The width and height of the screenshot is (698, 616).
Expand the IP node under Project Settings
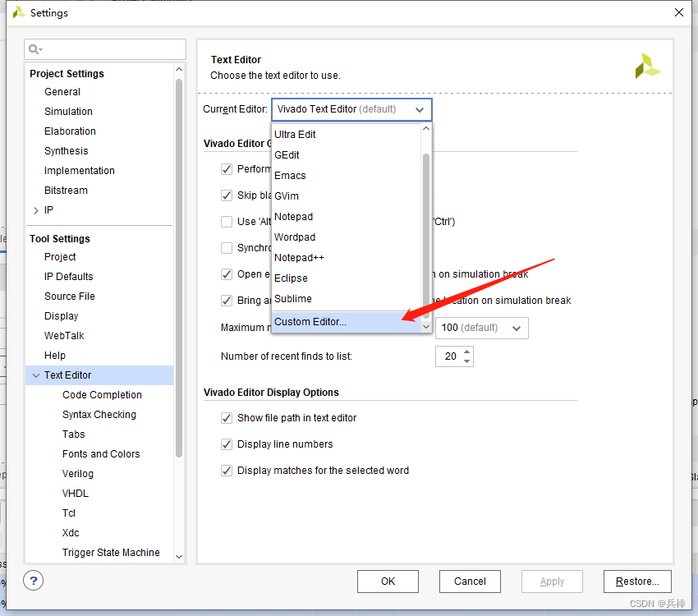(35, 209)
